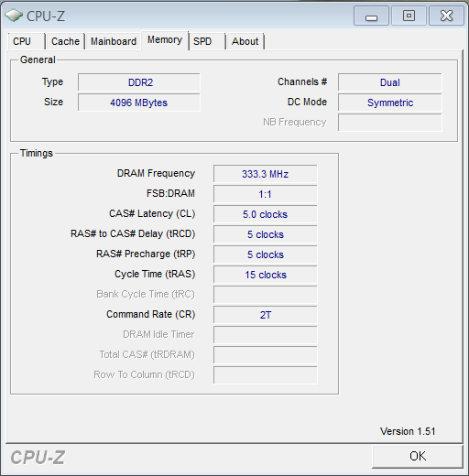Click the DC Mode field showing Symmetric

[390, 103]
